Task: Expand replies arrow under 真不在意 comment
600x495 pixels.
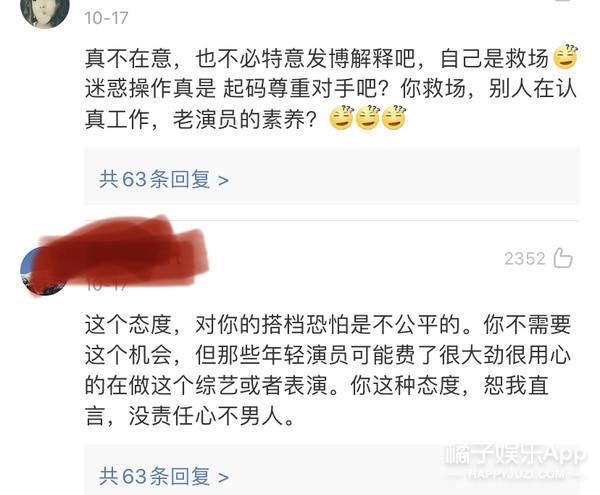Action: (x=223, y=180)
